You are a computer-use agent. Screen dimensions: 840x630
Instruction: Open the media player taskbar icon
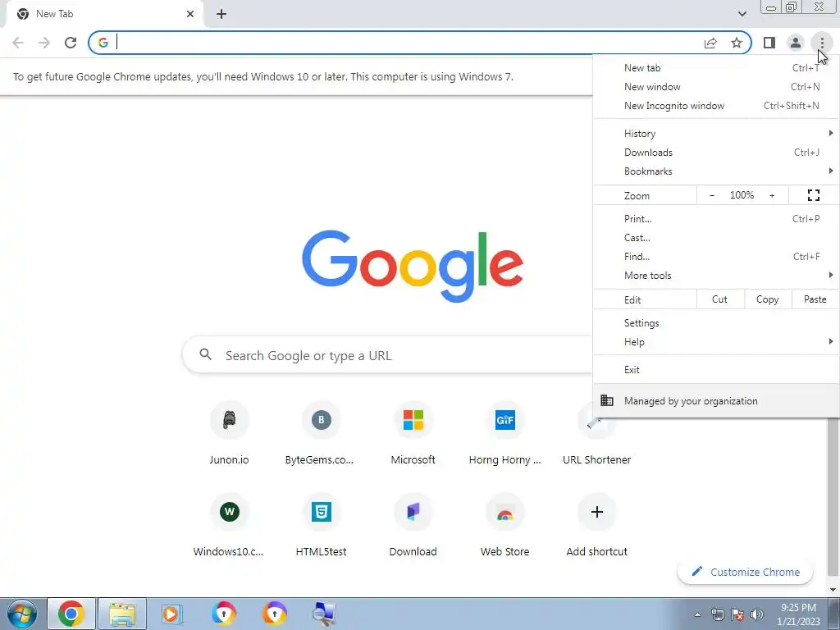(172, 614)
